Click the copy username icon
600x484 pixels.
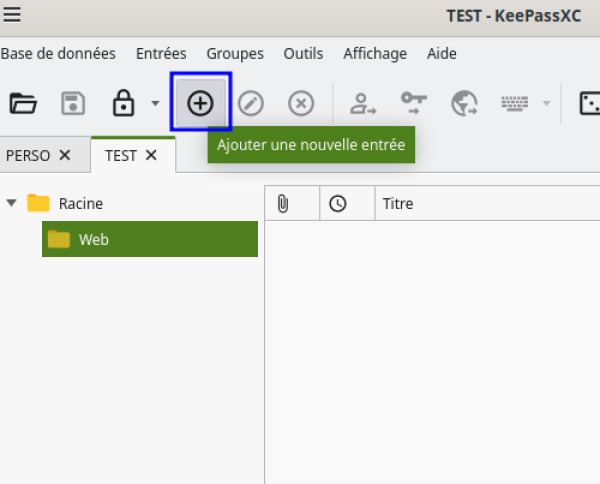pos(363,103)
